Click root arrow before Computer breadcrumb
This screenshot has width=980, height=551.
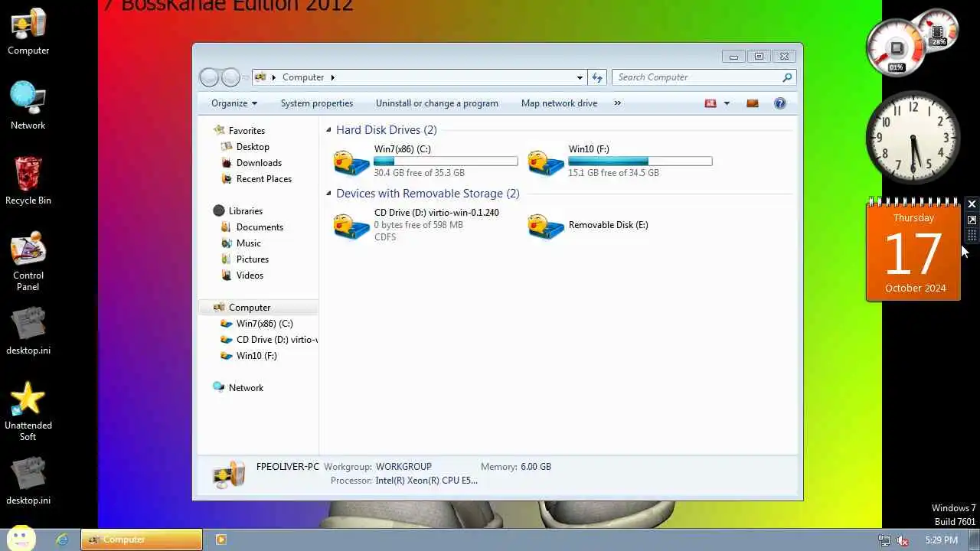pyautogui.click(x=273, y=77)
